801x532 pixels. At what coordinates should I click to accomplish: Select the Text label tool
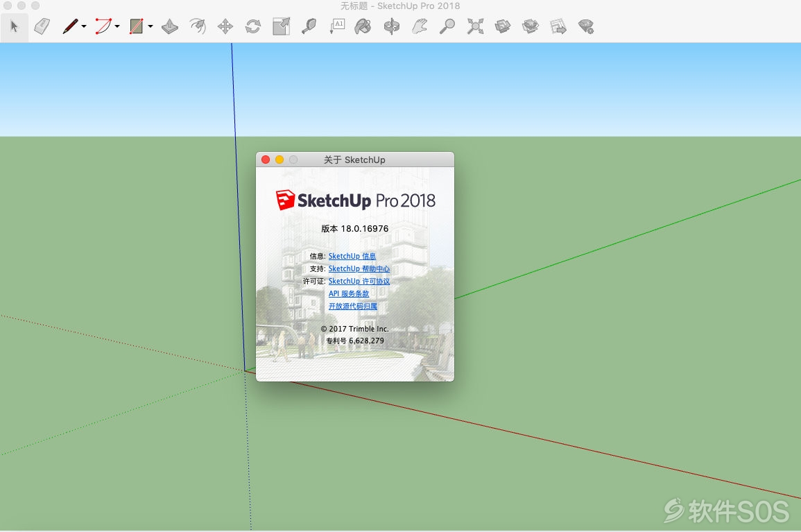pos(336,26)
